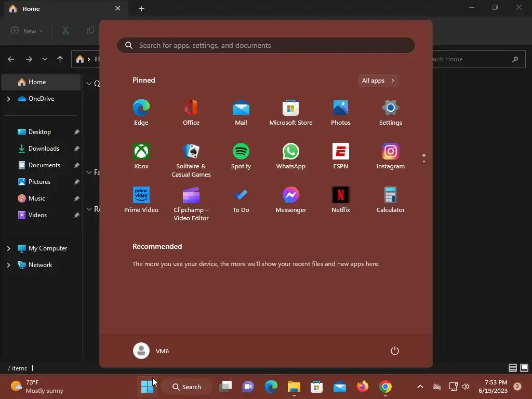
Task: Show All apps list
Action: [x=378, y=81]
